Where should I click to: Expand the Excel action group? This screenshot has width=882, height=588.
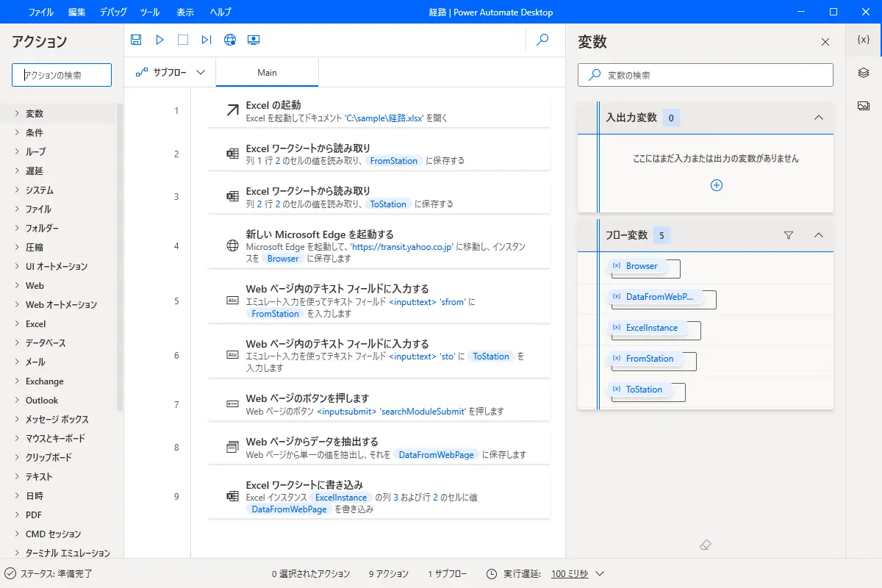click(18, 324)
